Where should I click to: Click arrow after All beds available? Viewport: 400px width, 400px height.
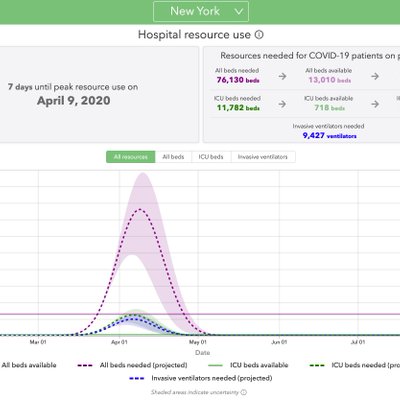click(375, 76)
